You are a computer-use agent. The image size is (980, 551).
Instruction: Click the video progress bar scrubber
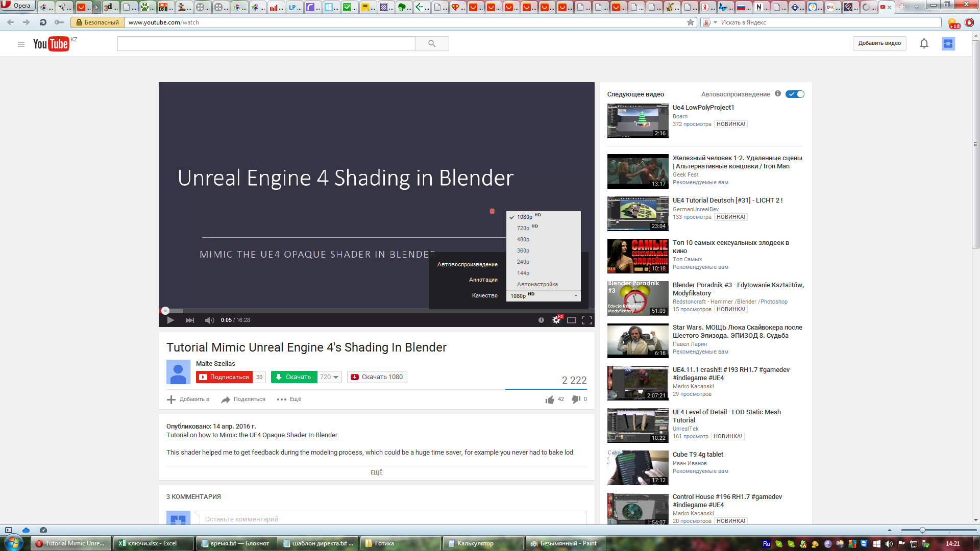pos(165,311)
